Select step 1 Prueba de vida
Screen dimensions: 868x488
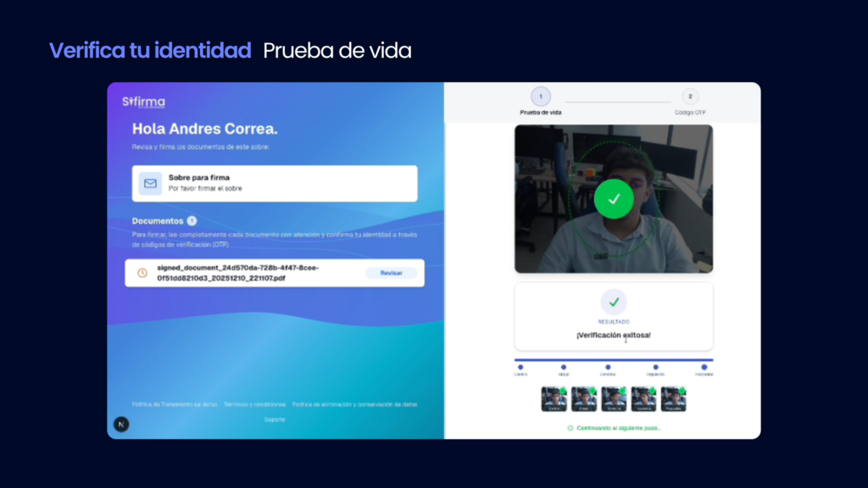(x=541, y=97)
